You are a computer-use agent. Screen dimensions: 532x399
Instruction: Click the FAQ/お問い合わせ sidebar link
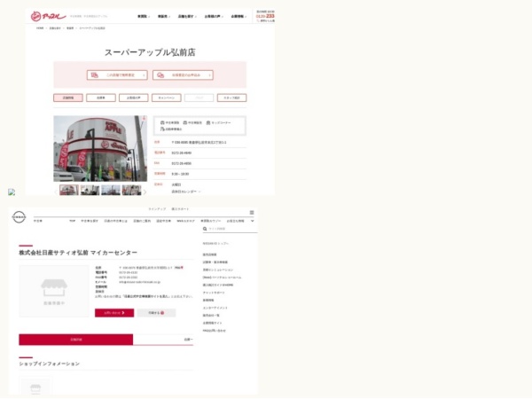click(x=214, y=331)
